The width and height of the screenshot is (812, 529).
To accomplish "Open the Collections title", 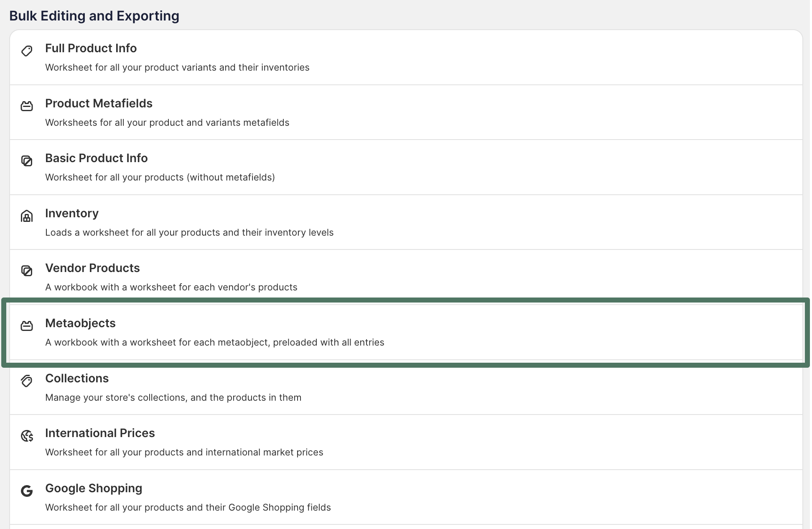I will (x=77, y=379).
